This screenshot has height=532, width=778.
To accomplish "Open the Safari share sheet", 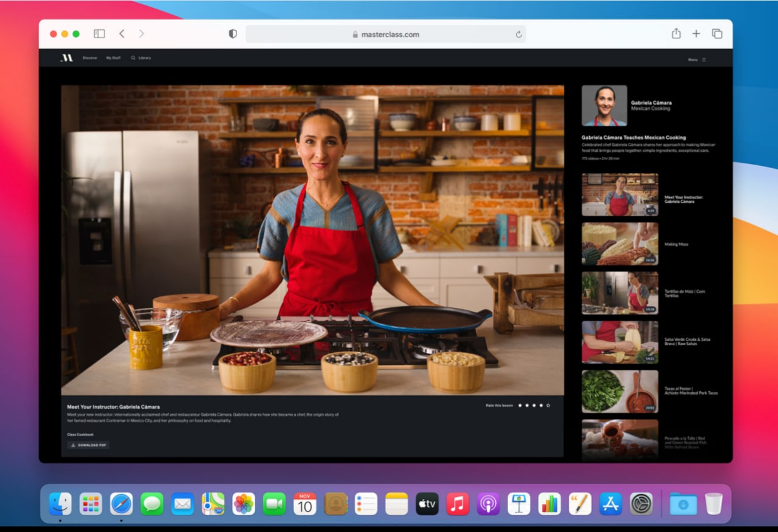I will (x=676, y=33).
